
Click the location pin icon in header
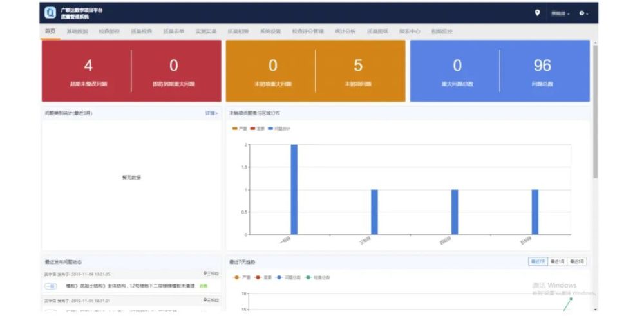click(537, 13)
